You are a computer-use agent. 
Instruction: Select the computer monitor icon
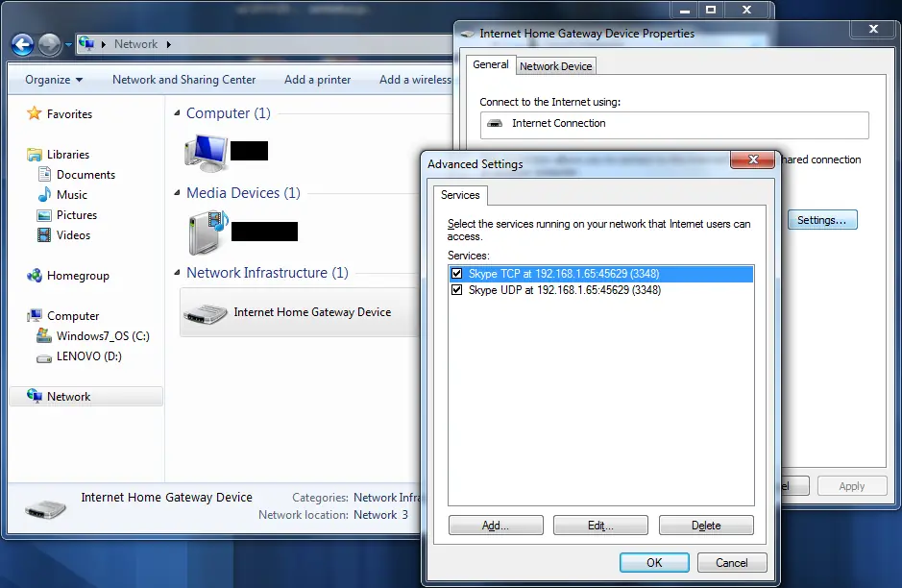[x=206, y=153]
